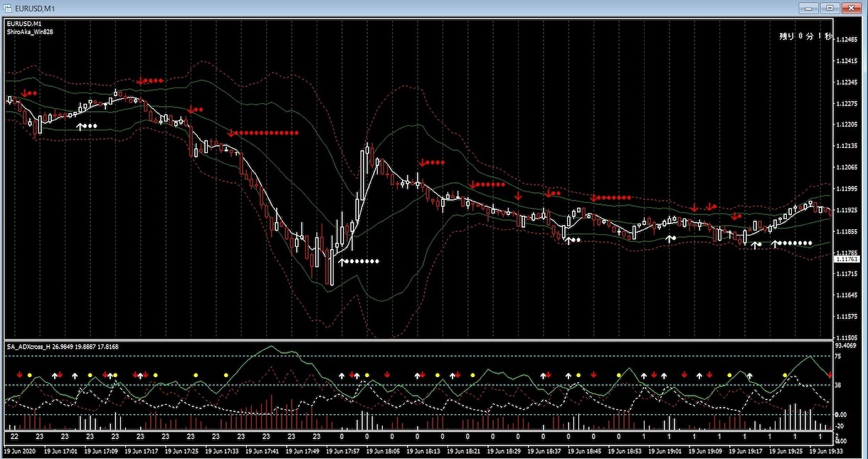Click the 1.11995 price level
The width and height of the screenshot is (868, 459).
point(848,189)
